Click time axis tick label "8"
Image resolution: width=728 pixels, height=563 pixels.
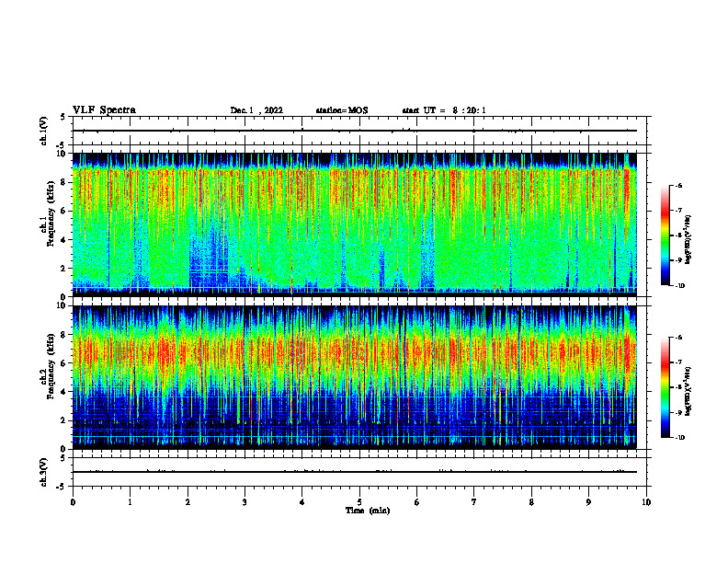(531, 502)
